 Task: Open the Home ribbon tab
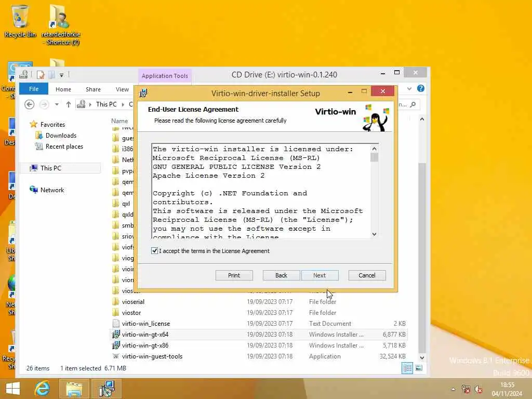tap(63, 89)
